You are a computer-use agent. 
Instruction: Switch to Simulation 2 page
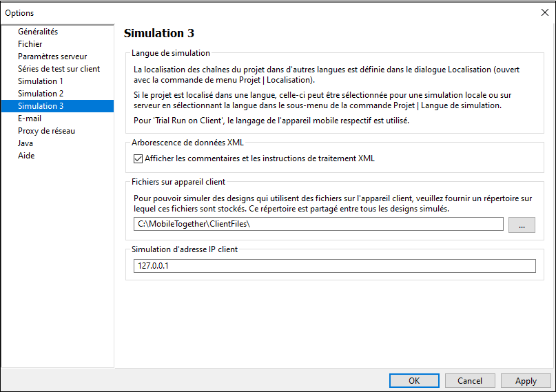click(x=41, y=94)
